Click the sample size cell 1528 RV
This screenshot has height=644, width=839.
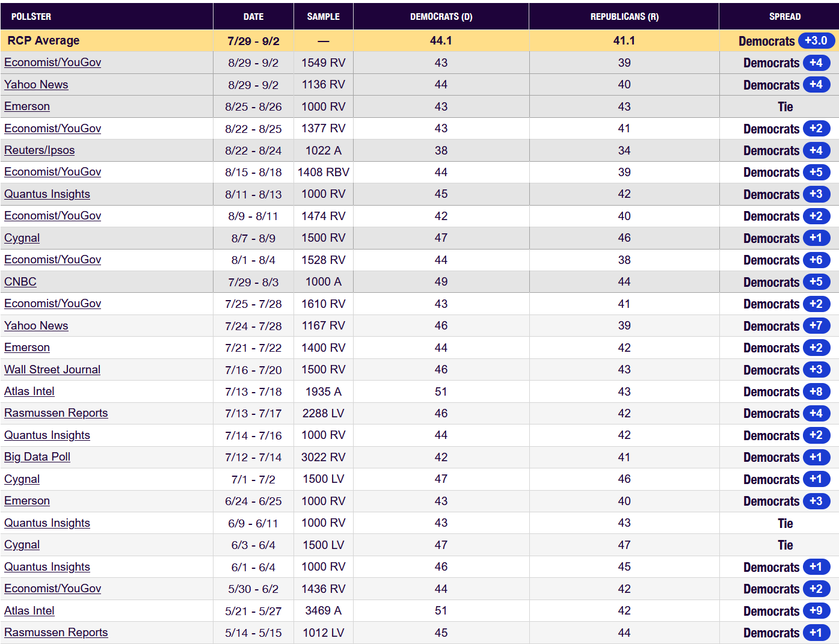click(324, 260)
